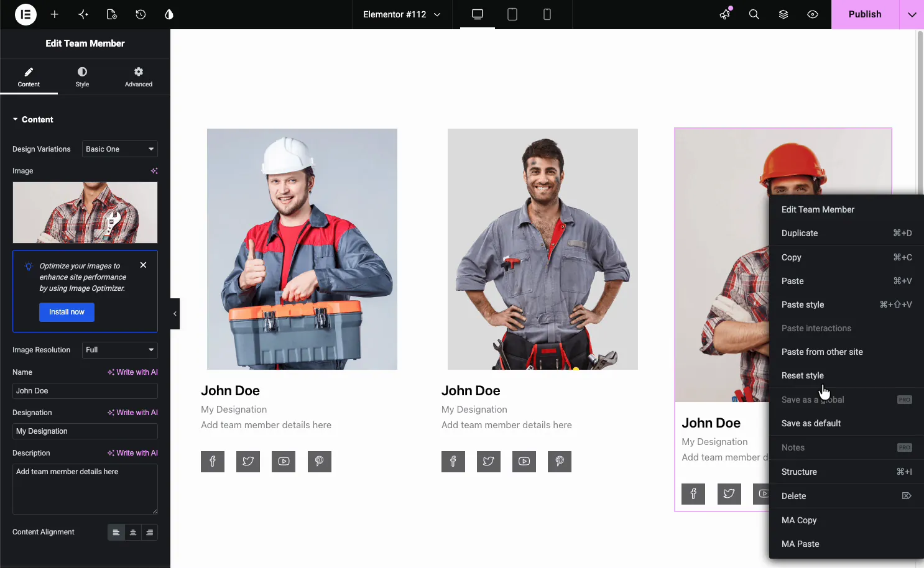This screenshot has height=568, width=924.
Task: Click Pinterest icon on first team member
Action: click(320, 462)
